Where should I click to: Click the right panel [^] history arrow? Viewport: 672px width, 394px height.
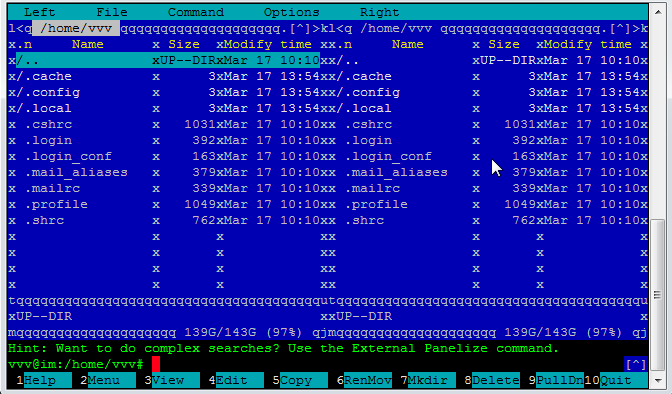coord(620,29)
